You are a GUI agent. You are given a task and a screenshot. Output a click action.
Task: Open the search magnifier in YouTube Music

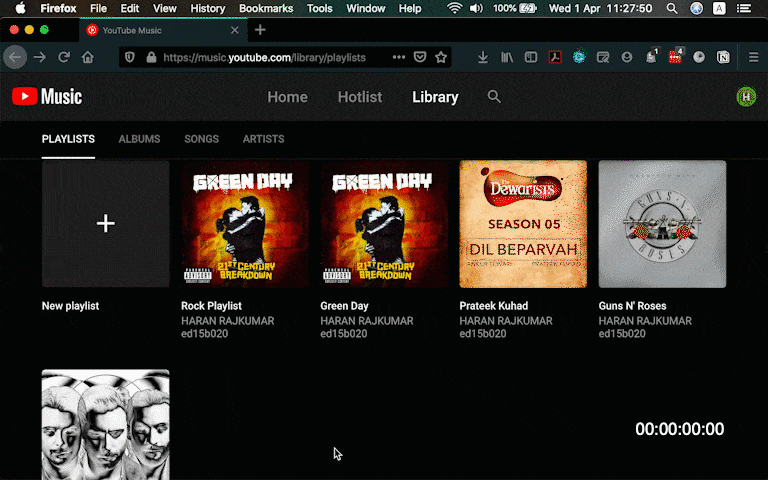coord(494,96)
